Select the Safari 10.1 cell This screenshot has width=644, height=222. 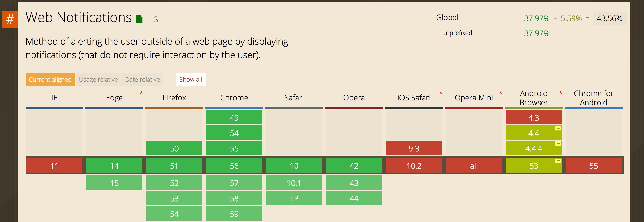click(294, 183)
